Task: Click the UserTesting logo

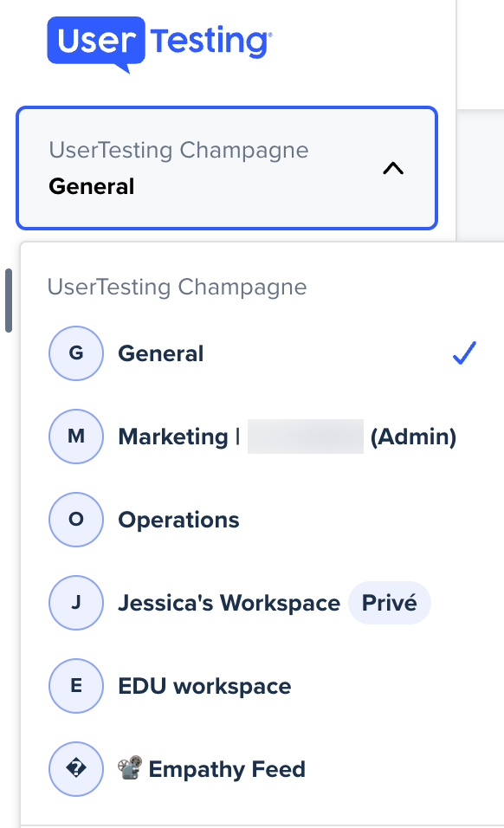Action: click(159, 44)
